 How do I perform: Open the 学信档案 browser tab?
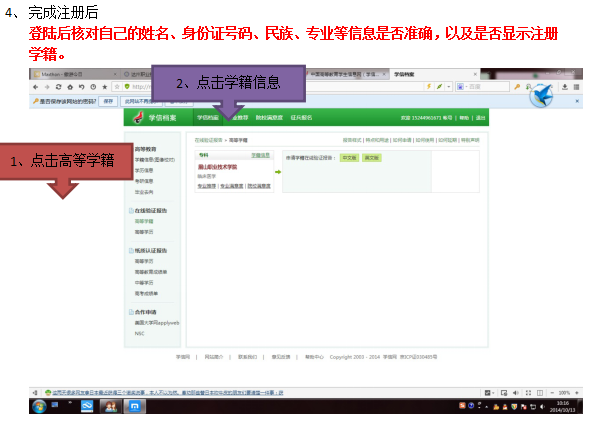(x=405, y=74)
